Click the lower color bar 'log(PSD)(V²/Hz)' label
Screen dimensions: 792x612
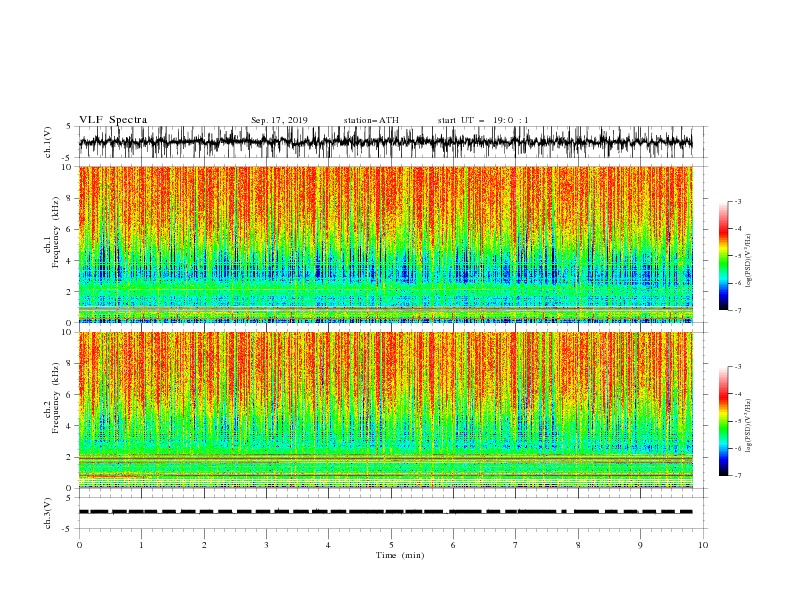click(x=749, y=426)
